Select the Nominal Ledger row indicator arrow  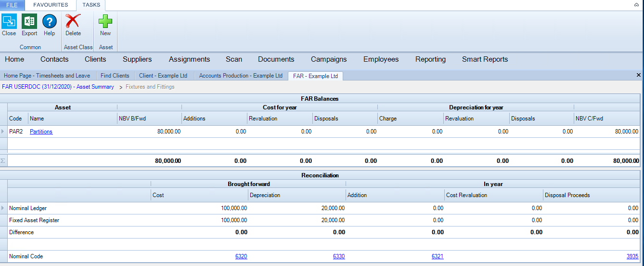tap(3, 208)
